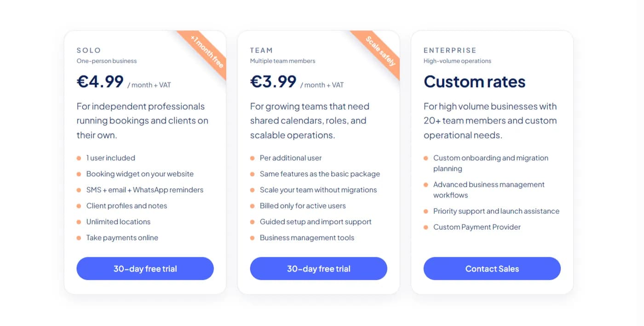The height and width of the screenshot is (326, 644).
Task: Start the Team plan 30-day free trial
Action: [318, 268]
